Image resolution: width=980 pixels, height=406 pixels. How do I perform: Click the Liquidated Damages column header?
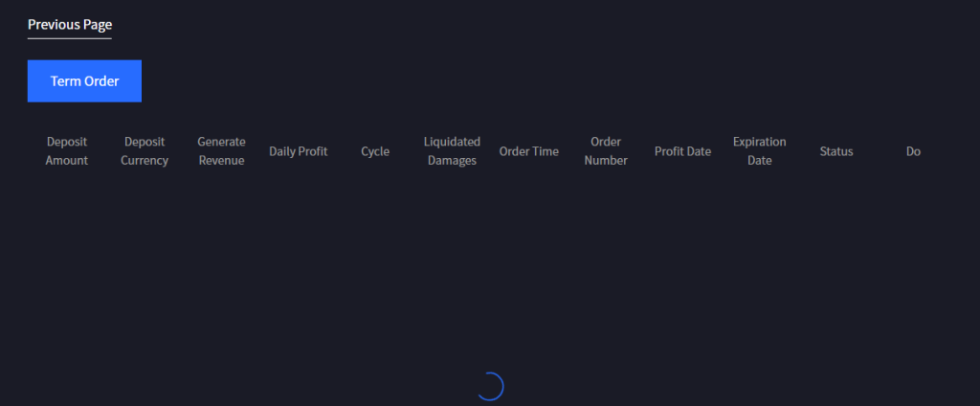point(452,151)
